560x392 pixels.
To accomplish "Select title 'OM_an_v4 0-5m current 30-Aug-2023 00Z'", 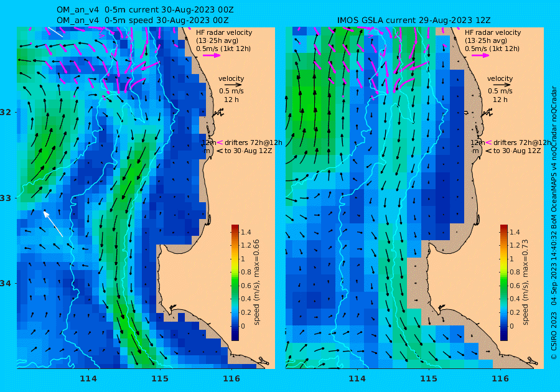I will 145,10.
